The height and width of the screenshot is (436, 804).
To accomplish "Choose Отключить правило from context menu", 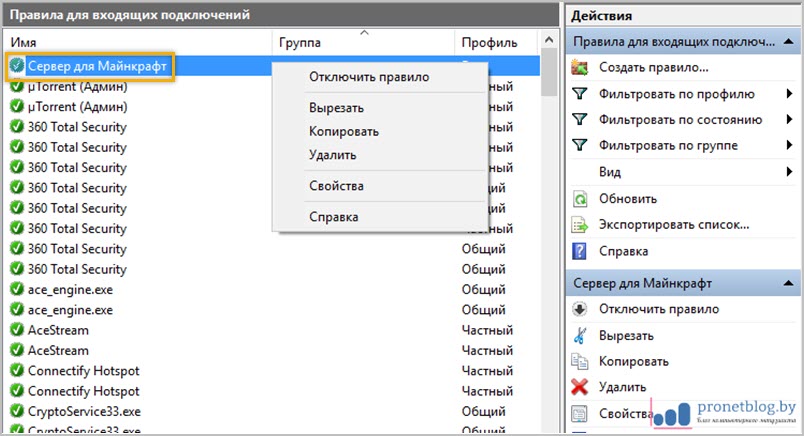I will tap(368, 77).
